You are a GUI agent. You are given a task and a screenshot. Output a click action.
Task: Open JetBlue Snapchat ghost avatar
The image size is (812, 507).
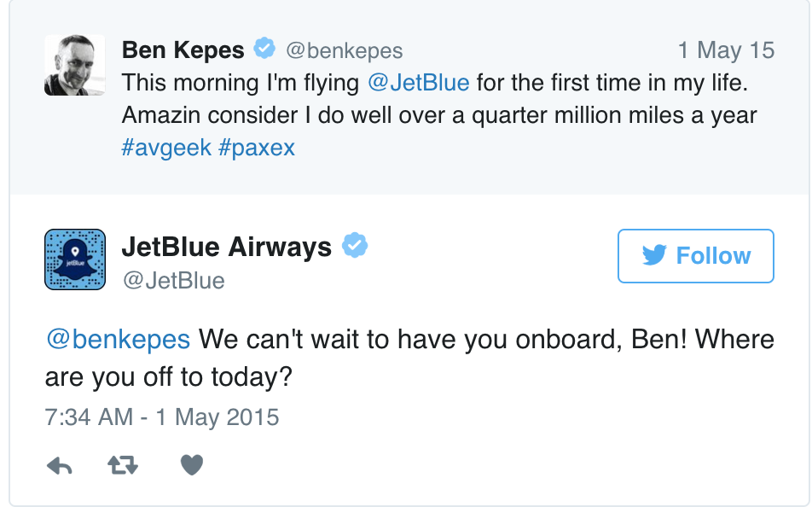tap(75, 259)
